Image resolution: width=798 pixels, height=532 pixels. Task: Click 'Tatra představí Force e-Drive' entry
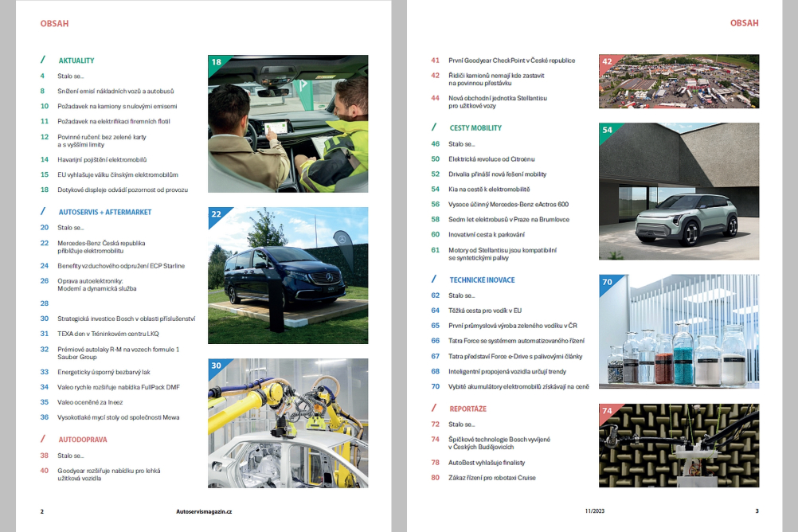(515, 356)
